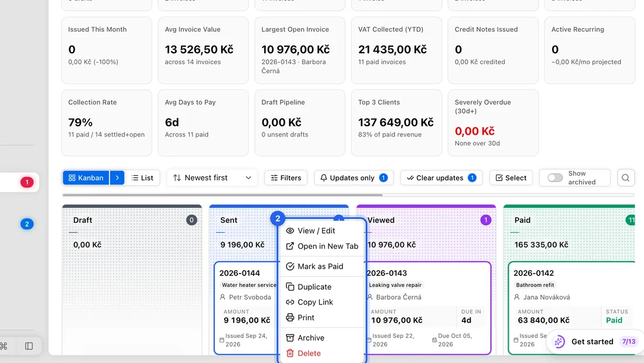644x363 pixels.
Task: Click client name Petr Svoboda
Action: [250, 297]
